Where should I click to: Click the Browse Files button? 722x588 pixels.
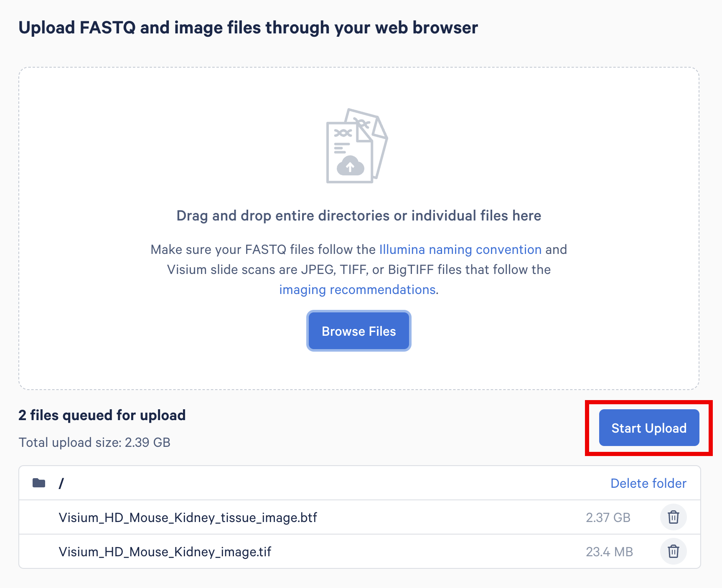[x=358, y=331]
